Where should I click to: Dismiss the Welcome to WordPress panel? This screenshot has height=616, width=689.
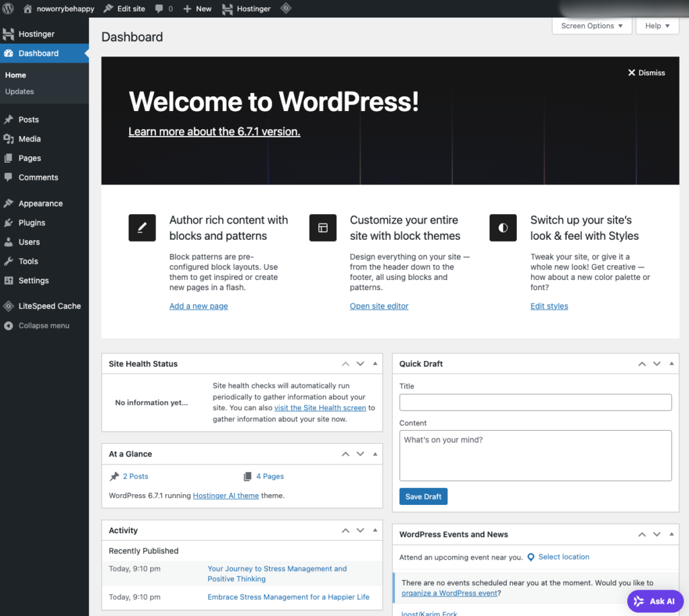[647, 73]
